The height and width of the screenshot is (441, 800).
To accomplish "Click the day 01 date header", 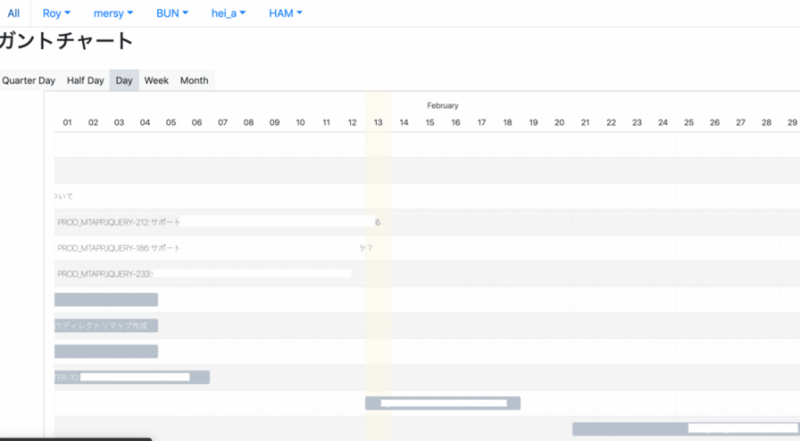I will coord(67,122).
